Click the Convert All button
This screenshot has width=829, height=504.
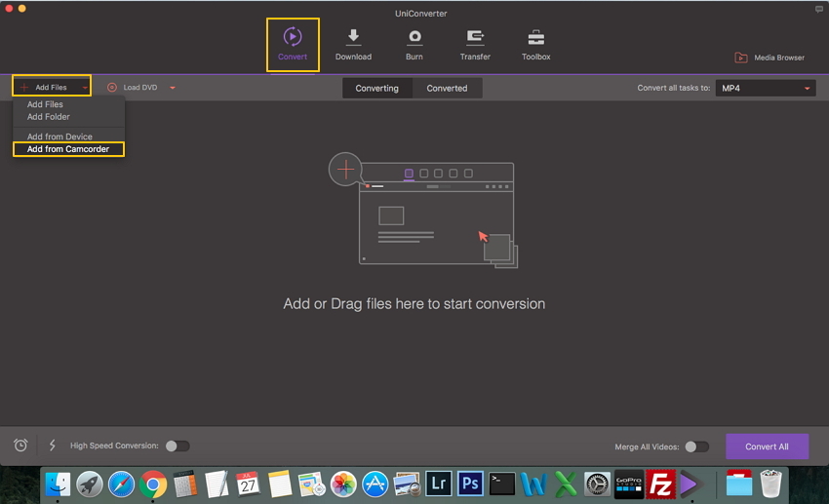coord(767,446)
